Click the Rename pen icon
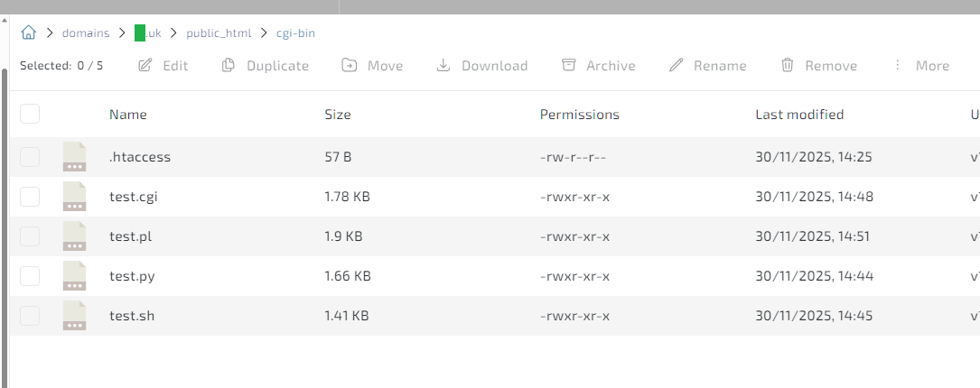The image size is (980, 388). tap(676, 66)
